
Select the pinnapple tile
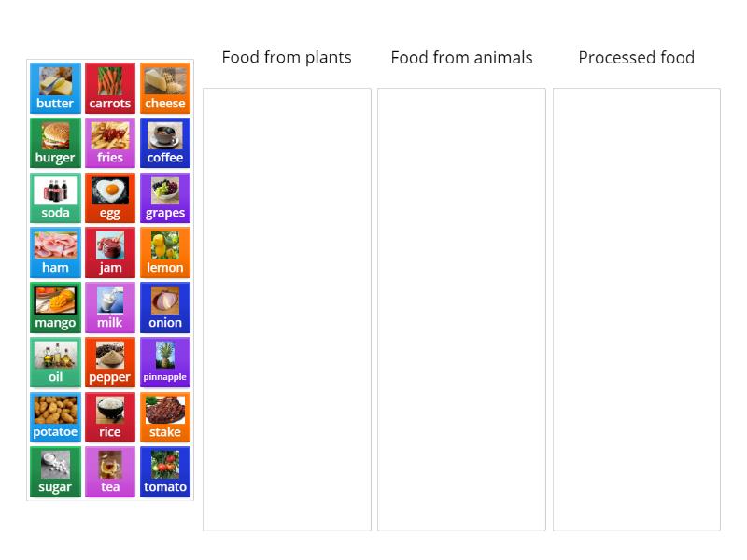click(165, 362)
